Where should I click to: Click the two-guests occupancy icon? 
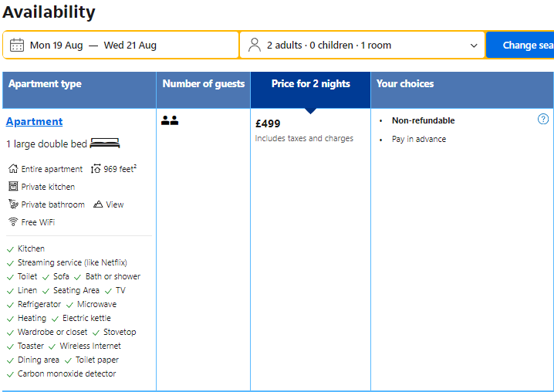coord(170,120)
